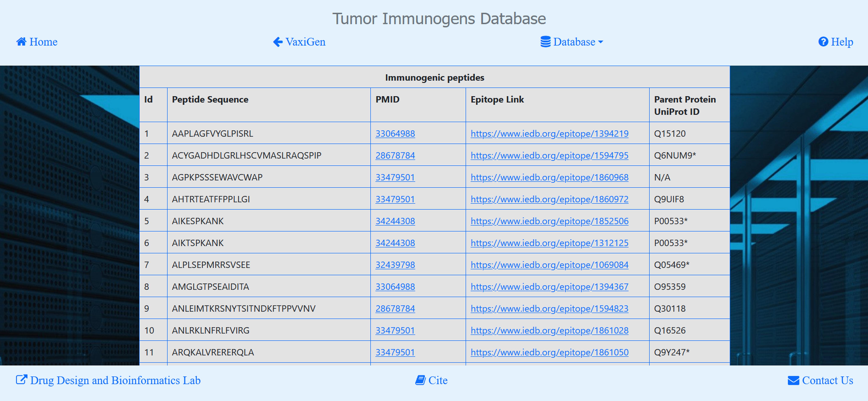
Task: Open IEDB epitope link 1394367
Action: click(549, 287)
